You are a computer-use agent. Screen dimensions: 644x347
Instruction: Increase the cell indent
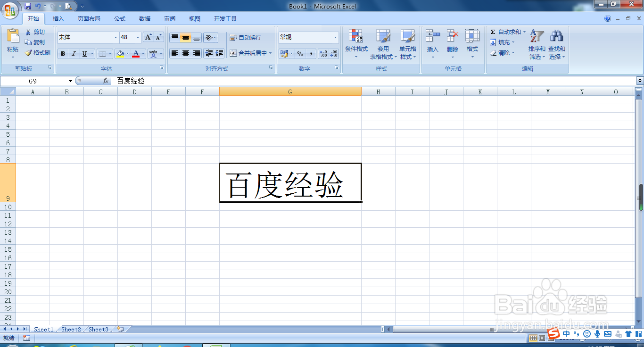point(219,53)
